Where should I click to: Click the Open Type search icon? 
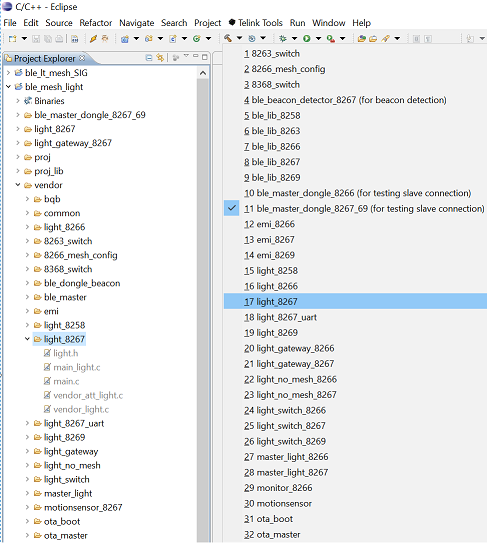point(362,38)
